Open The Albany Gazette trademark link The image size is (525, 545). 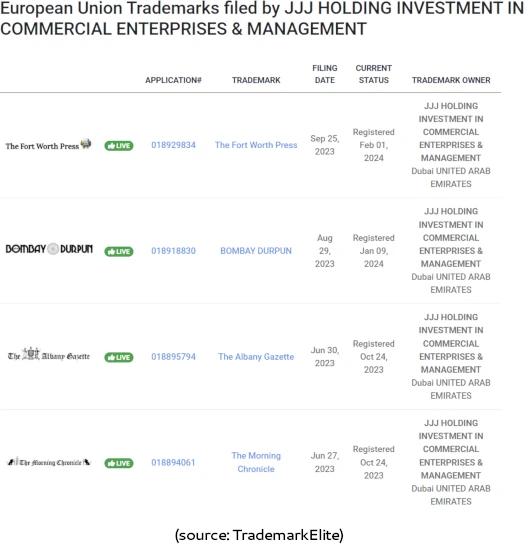pos(256,357)
